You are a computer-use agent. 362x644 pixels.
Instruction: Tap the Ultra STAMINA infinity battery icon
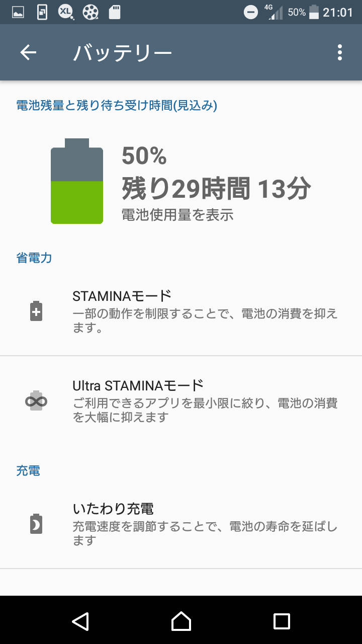pos(36,401)
